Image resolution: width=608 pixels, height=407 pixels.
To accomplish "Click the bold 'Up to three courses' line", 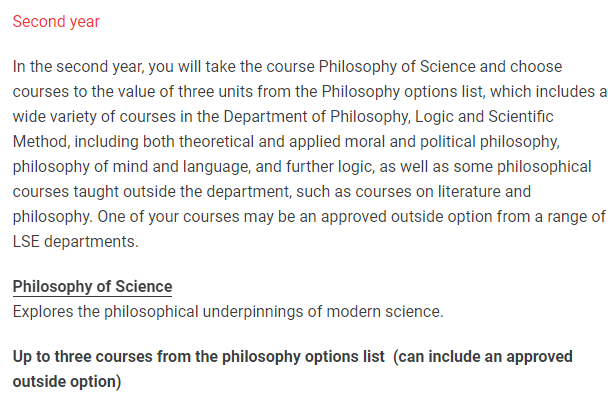I will pyautogui.click(x=293, y=357).
